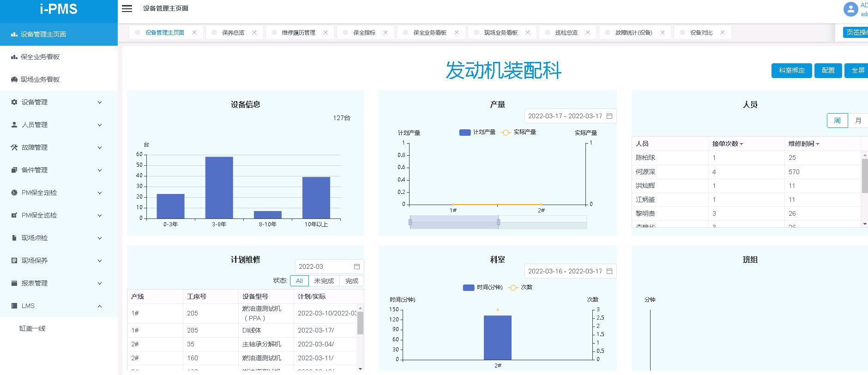Open 计划维修 month calendar icon

pyautogui.click(x=357, y=266)
